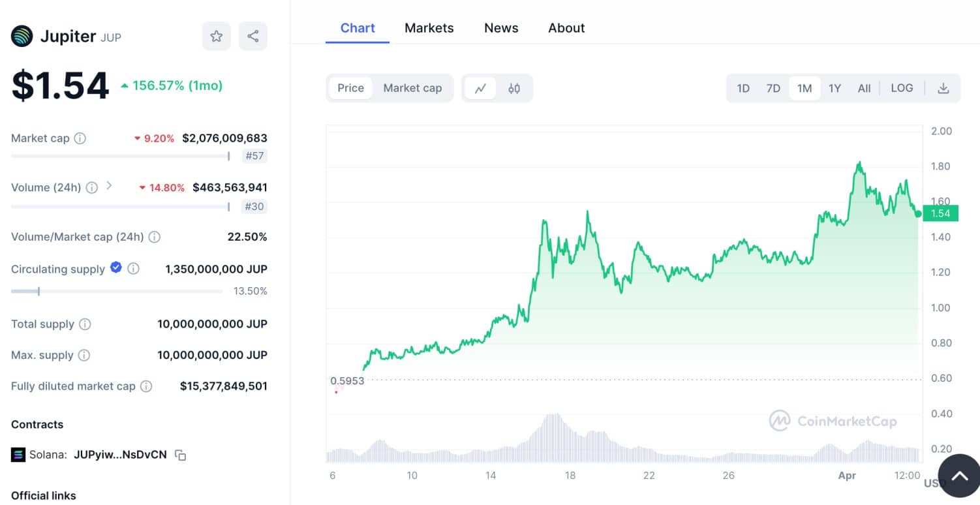Select the Chart tab
The width and height of the screenshot is (980, 505).
click(358, 28)
